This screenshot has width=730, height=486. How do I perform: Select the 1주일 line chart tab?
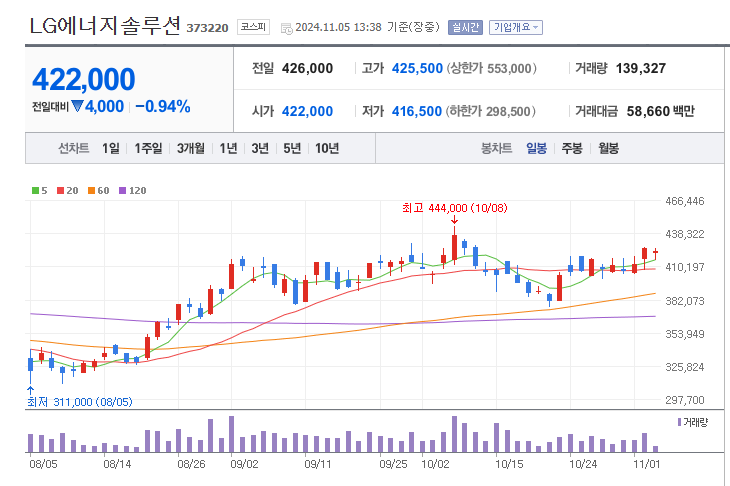pos(148,148)
